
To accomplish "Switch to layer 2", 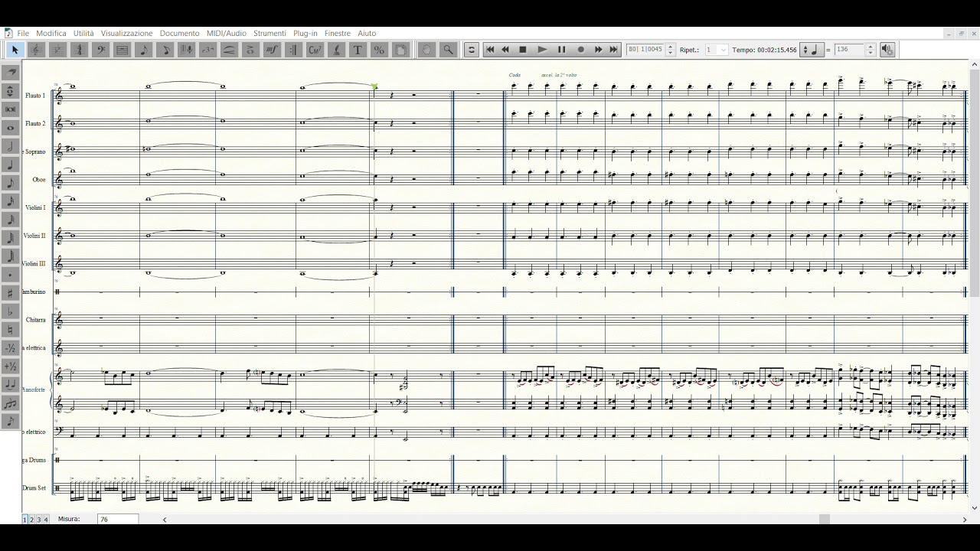I will [x=31, y=520].
